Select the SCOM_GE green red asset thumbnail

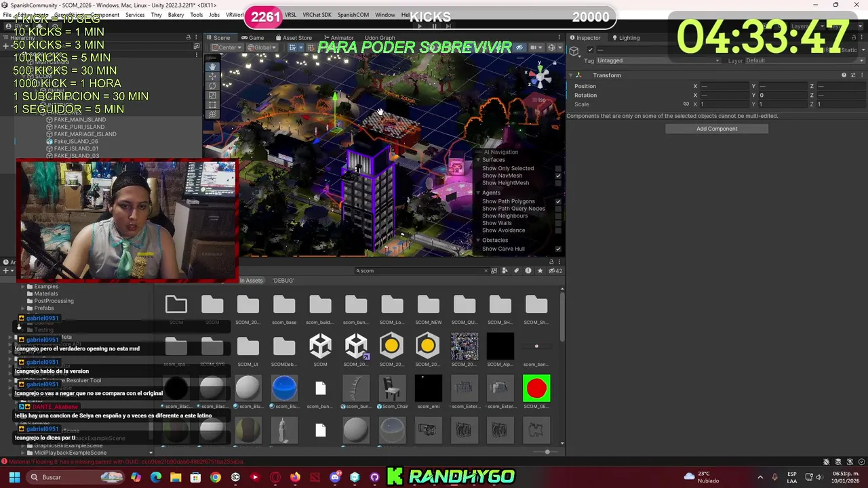pyautogui.click(x=536, y=392)
